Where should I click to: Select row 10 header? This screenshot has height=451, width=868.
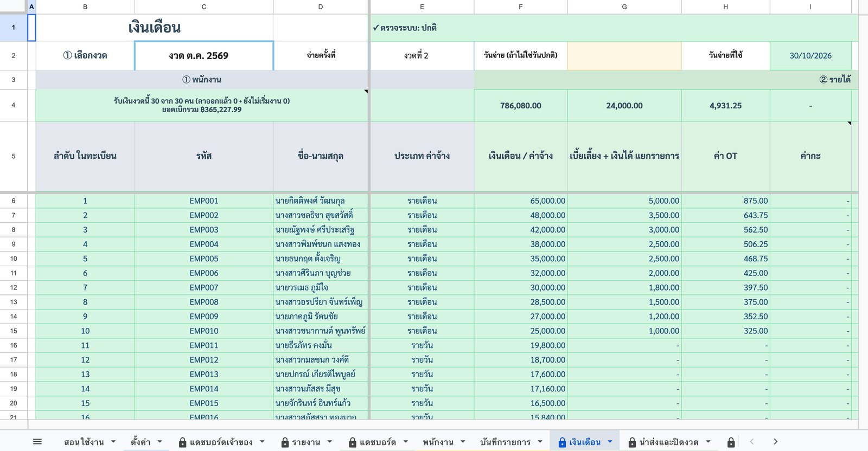[x=14, y=259]
